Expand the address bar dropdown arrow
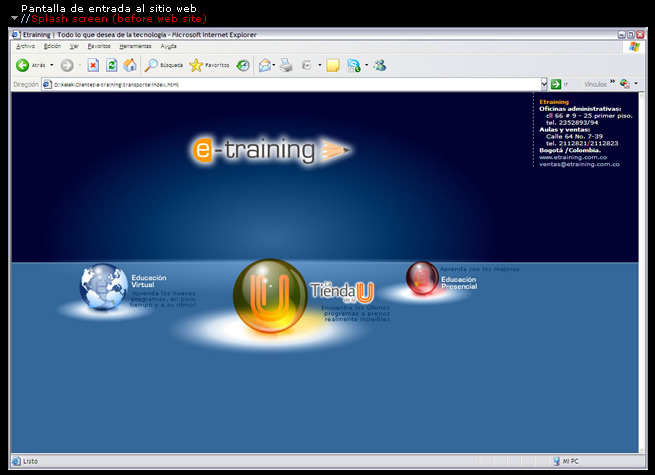The width and height of the screenshot is (655, 475). coord(544,84)
